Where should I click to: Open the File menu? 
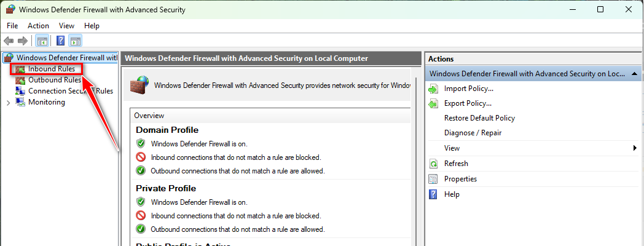(x=12, y=26)
